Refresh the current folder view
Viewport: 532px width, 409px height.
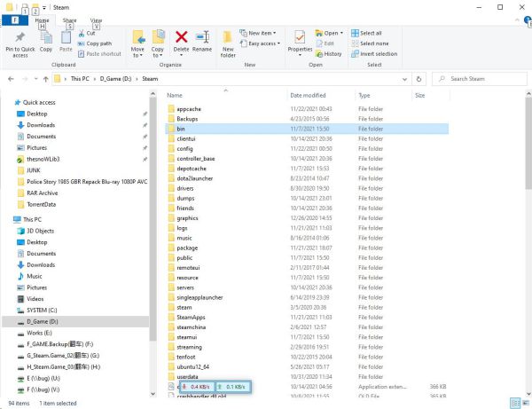tap(429, 78)
